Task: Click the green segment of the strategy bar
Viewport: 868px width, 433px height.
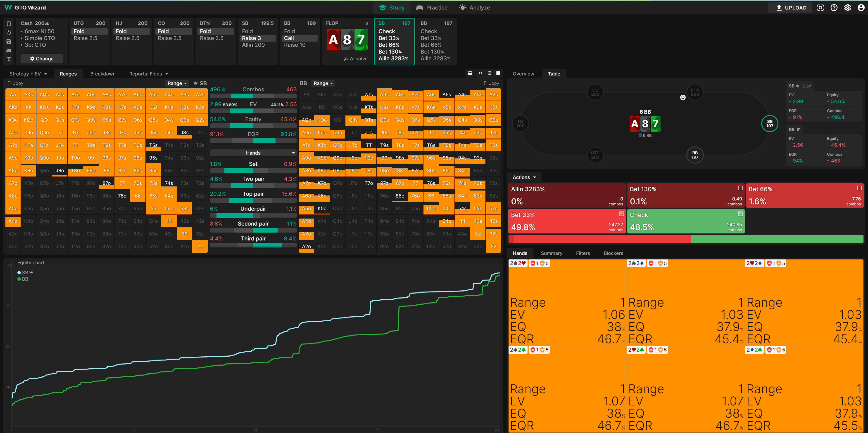Action: point(777,239)
